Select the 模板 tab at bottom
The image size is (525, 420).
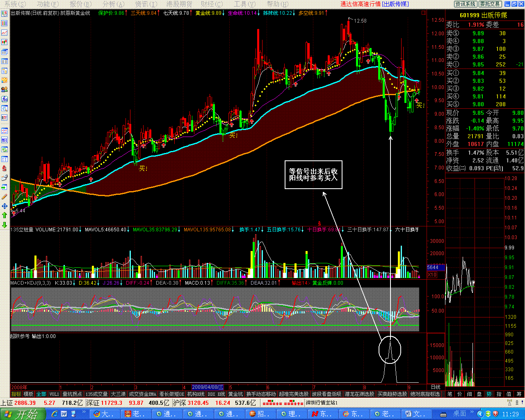pyautogui.click(x=29, y=394)
